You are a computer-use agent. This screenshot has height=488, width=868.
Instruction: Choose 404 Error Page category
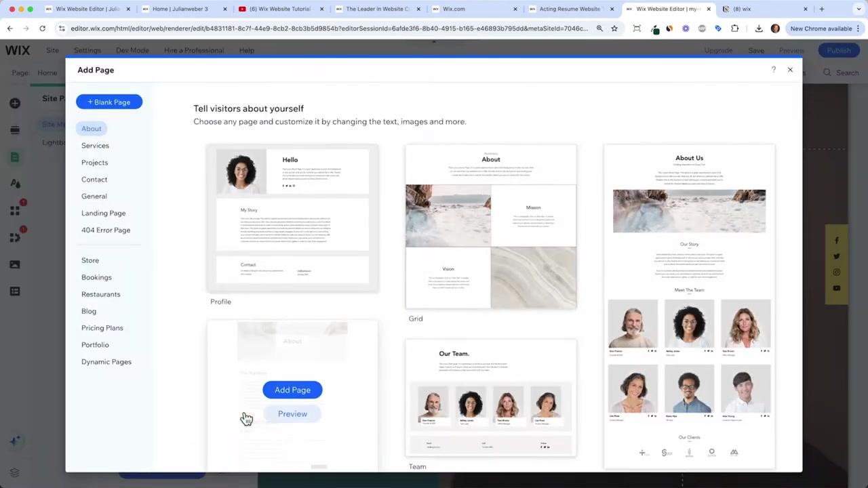pos(106,230)
